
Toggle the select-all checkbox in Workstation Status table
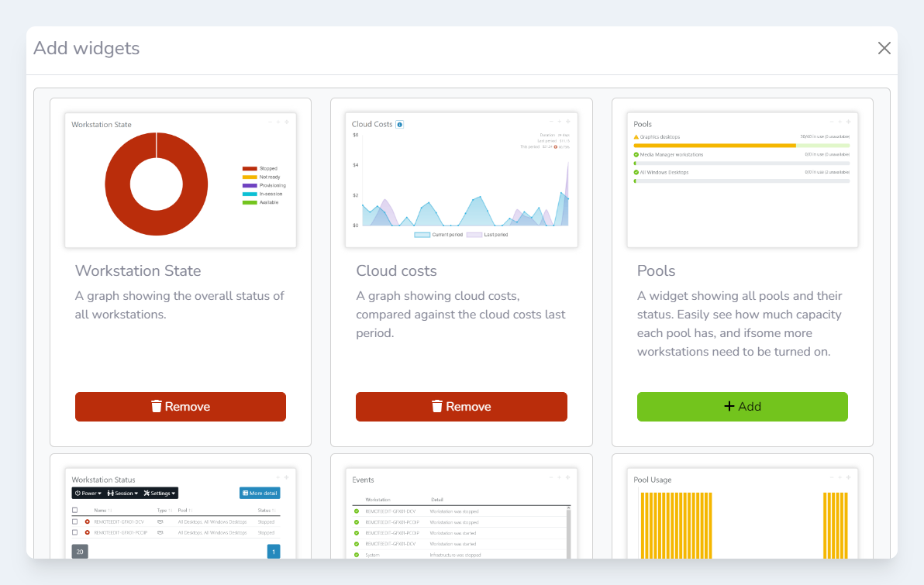point(75,511)
